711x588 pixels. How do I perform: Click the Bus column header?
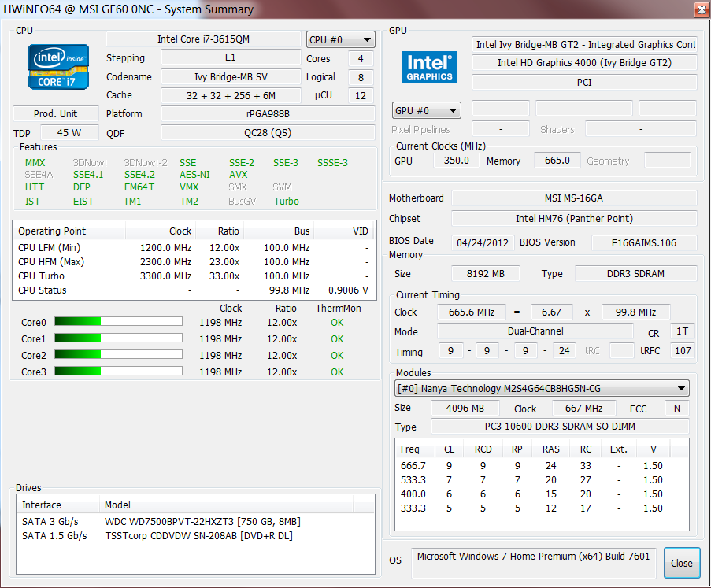click(x=279, y=231)
